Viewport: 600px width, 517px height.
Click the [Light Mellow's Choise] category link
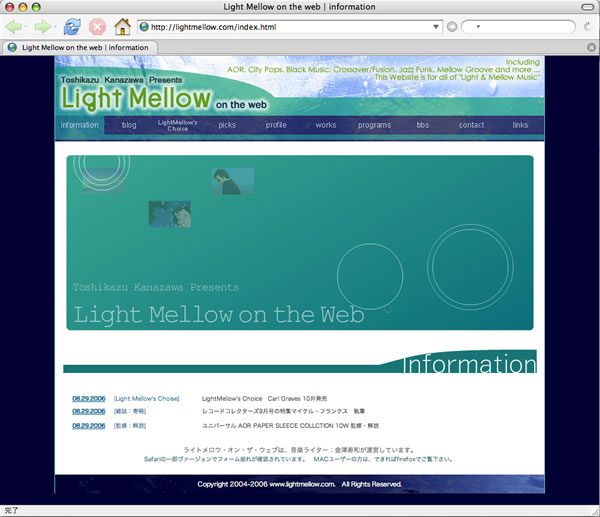[x=147, y=398]
